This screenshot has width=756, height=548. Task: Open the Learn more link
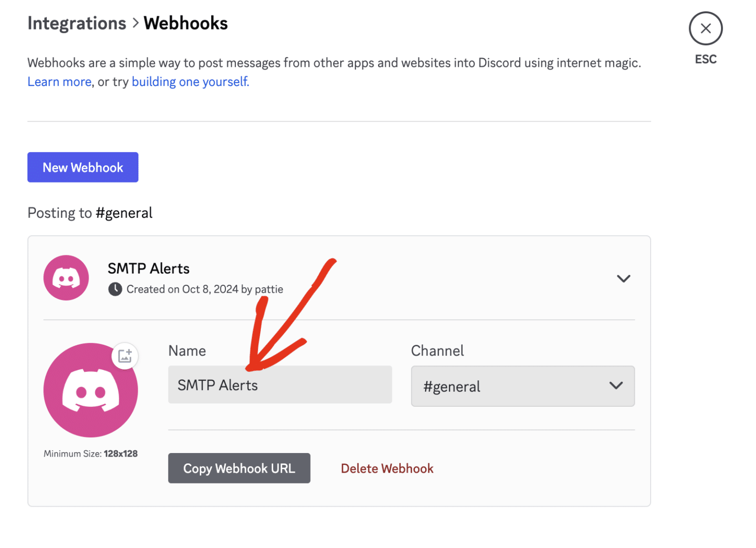coord(59,81)
